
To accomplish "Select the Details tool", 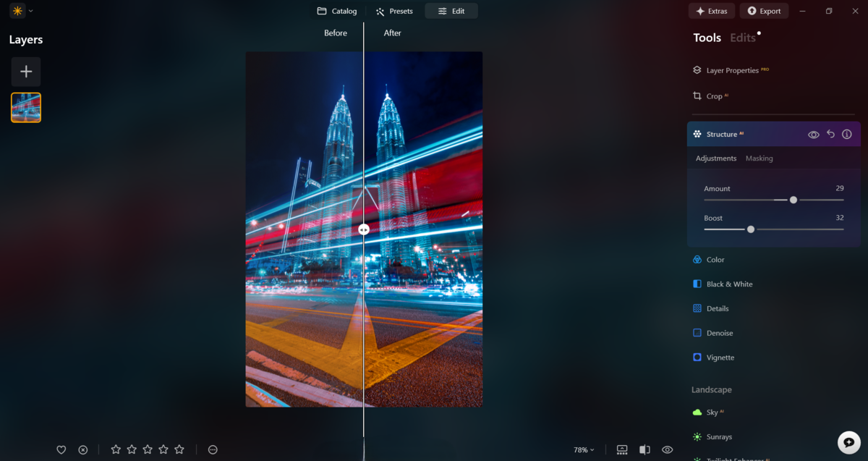I will coord(718,308).
